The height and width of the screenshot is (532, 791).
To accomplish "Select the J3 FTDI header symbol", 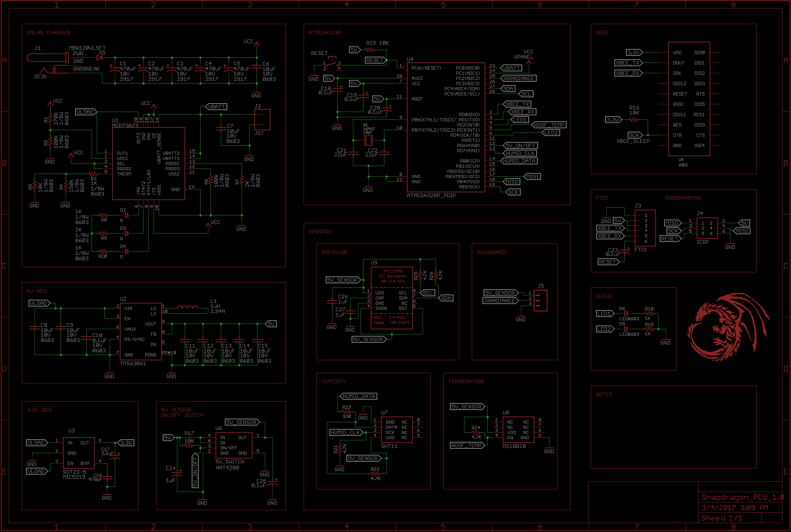I will [645, 228].
